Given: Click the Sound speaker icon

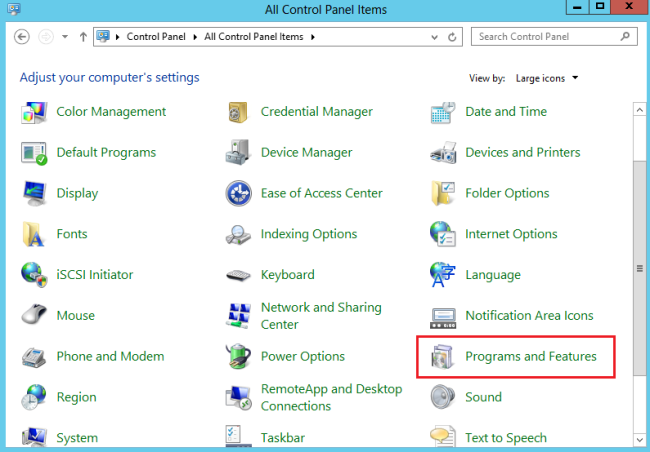Looking at the screenshot, I should [443, 397].
